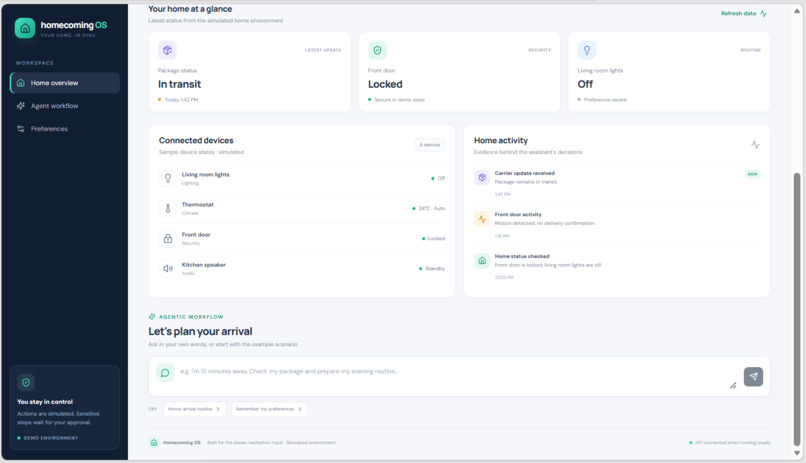
Task: Click the Living room lights device bulb icon
Action: coord(168,178)
